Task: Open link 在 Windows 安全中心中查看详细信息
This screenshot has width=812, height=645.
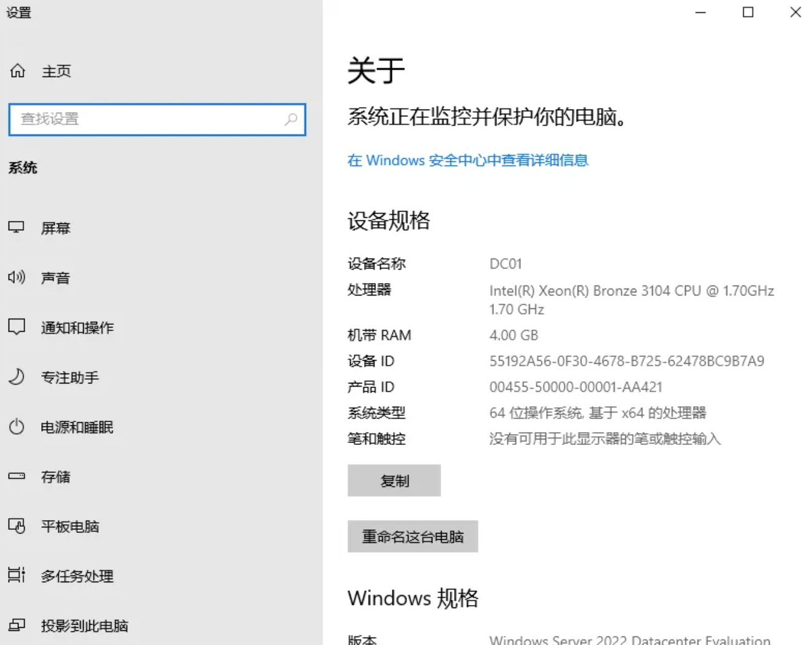Action: click(468, 160)
